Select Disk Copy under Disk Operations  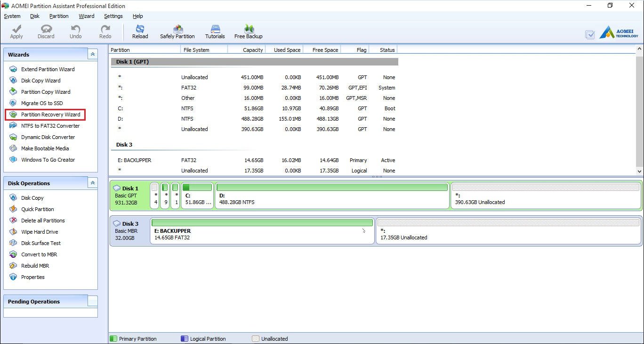[27, 198]
